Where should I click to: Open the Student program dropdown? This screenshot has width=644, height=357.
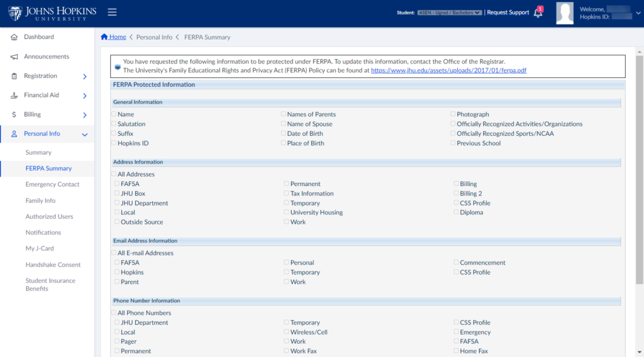point(449,13)
